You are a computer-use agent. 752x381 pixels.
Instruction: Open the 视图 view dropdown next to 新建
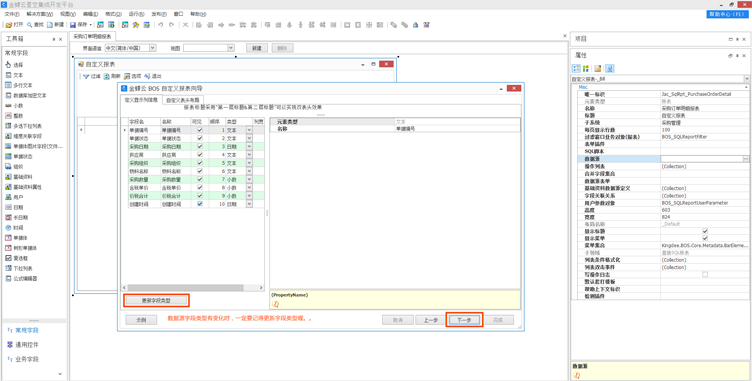pyautogui.click(x=231, y=48)
